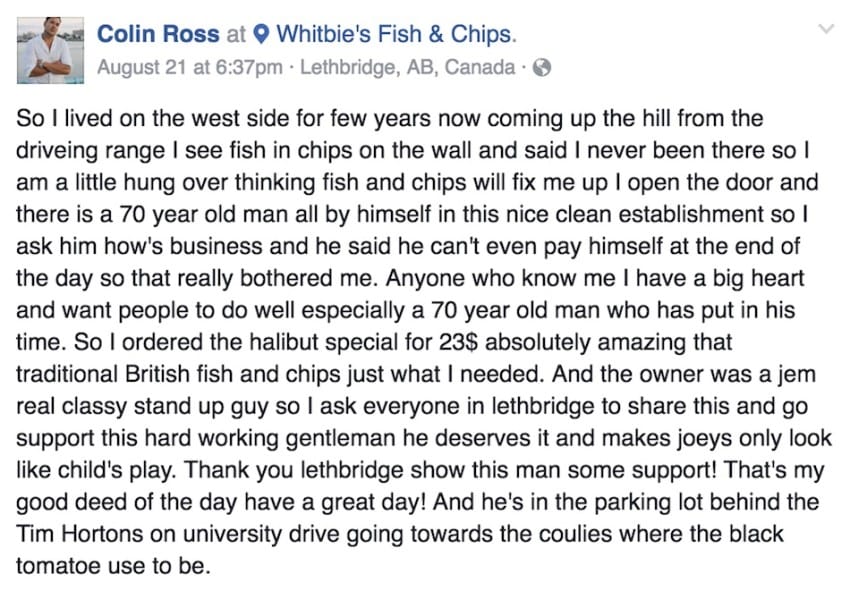This screenshot has width=850, height=599.
Task: Visit the Whitbie's Fish & Chips page link
Action: pos(395,34)
